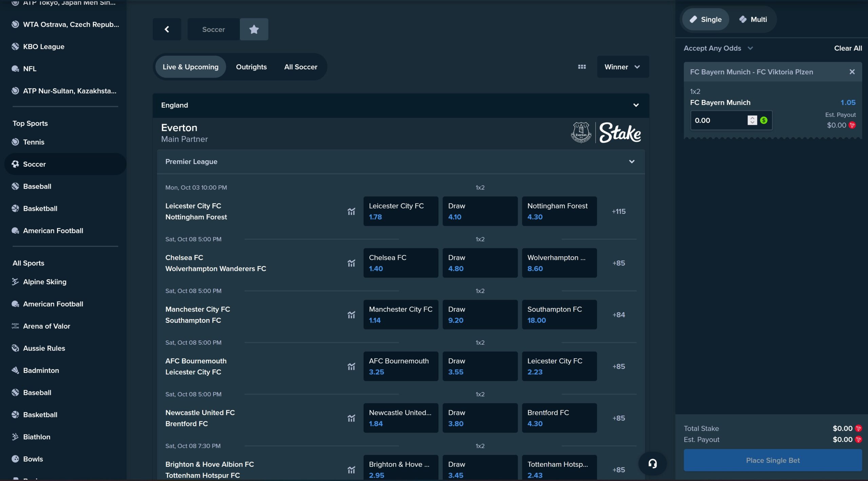Bet on Southampton FC at 18.00
Viewport: 868px width, 481px height.
[559, 315]
